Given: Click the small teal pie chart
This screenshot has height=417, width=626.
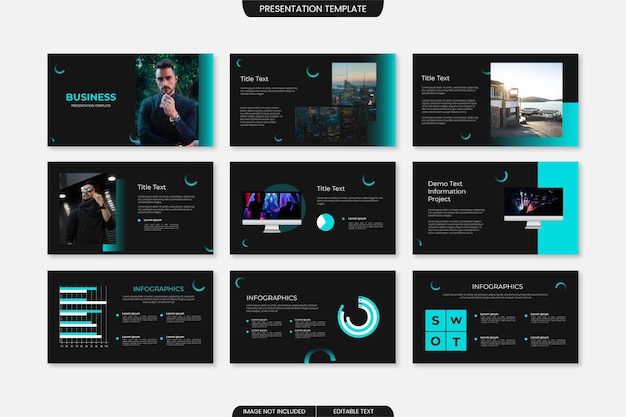Looking at the screenshot, I should [x=325, y=222].
